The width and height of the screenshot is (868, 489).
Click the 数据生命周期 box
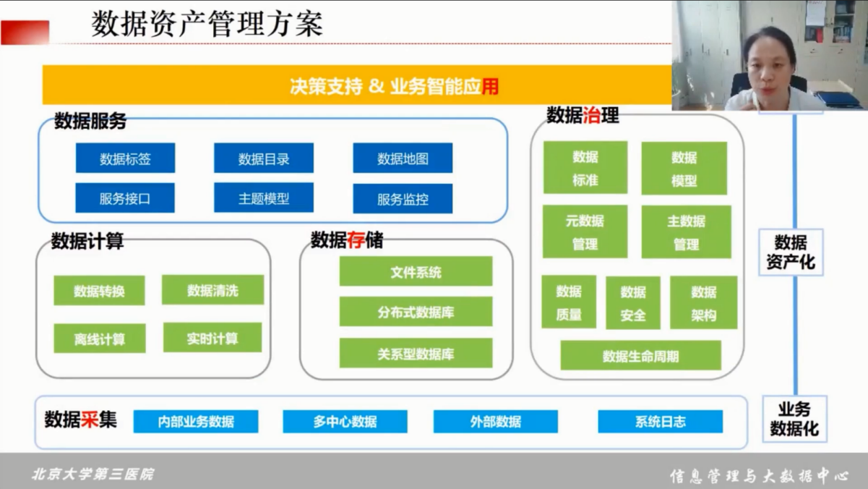click(640, 356)
